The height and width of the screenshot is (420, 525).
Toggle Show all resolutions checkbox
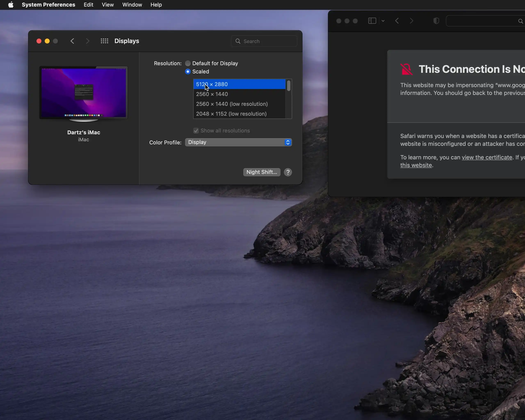(x=196, y=131)
